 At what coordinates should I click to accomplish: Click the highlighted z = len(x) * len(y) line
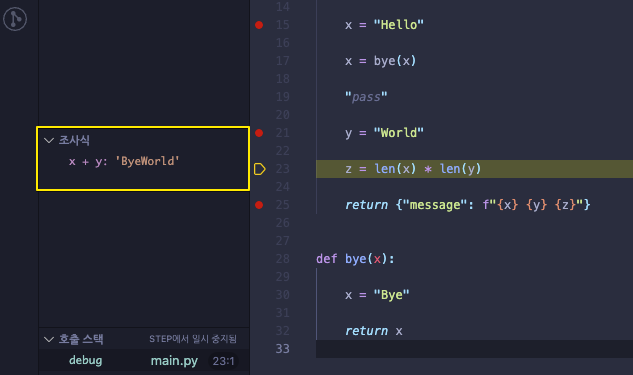tap(474, 169)
